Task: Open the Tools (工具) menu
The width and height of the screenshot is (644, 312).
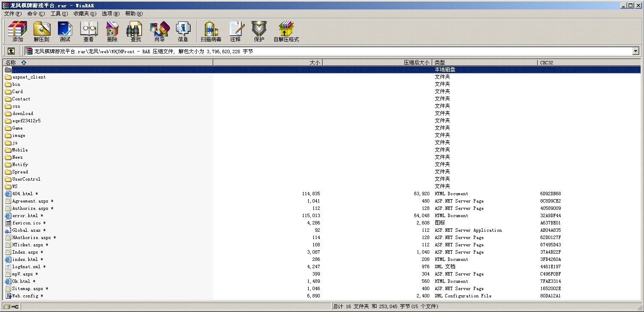Action: [x=59, y=14]
